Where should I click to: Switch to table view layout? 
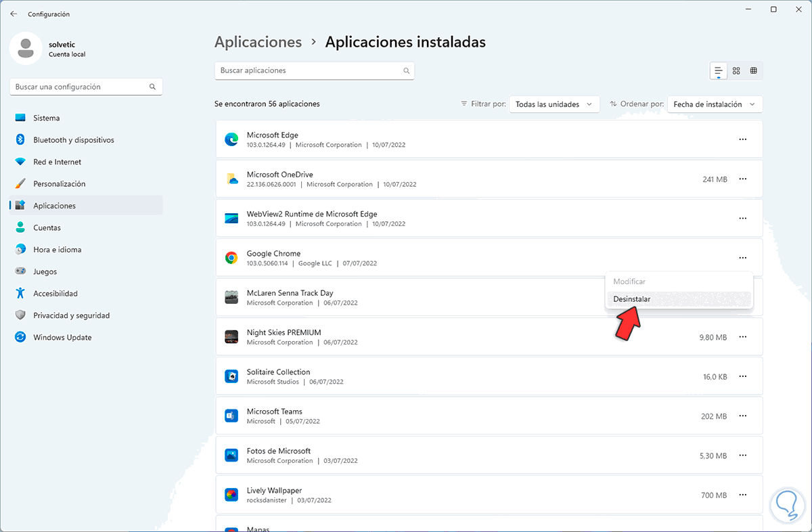[x=754, y=70]
